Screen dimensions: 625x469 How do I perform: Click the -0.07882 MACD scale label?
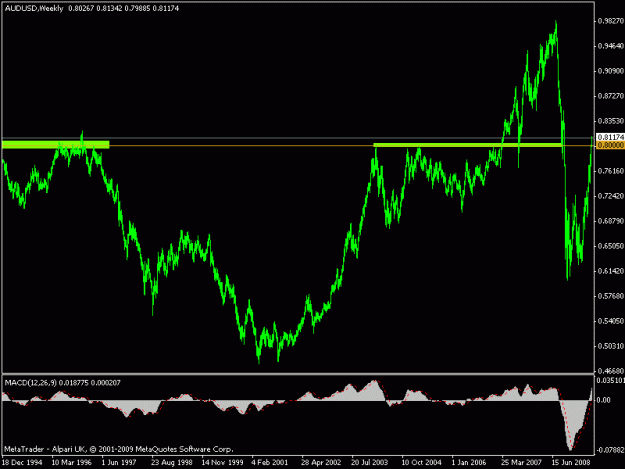tap(610, 450)
